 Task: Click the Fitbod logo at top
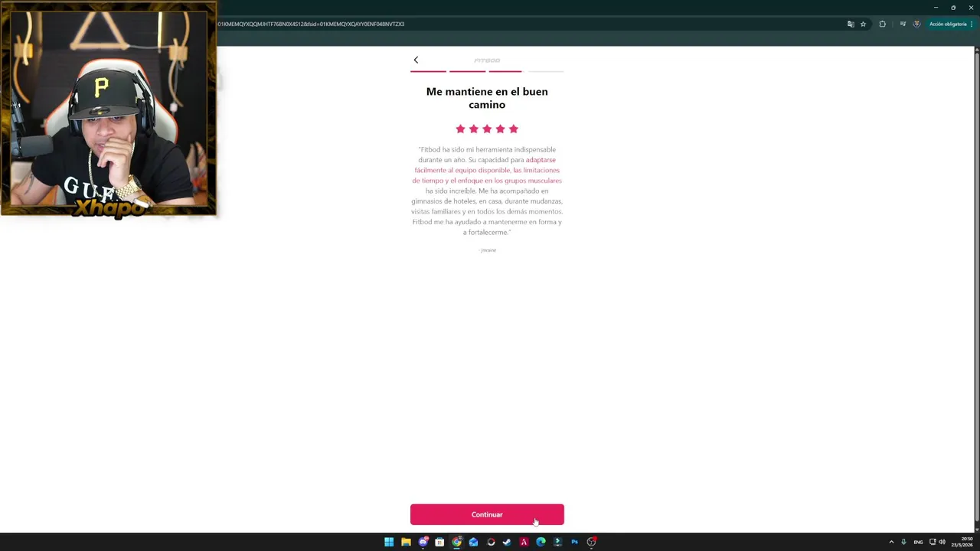point(487,60)
